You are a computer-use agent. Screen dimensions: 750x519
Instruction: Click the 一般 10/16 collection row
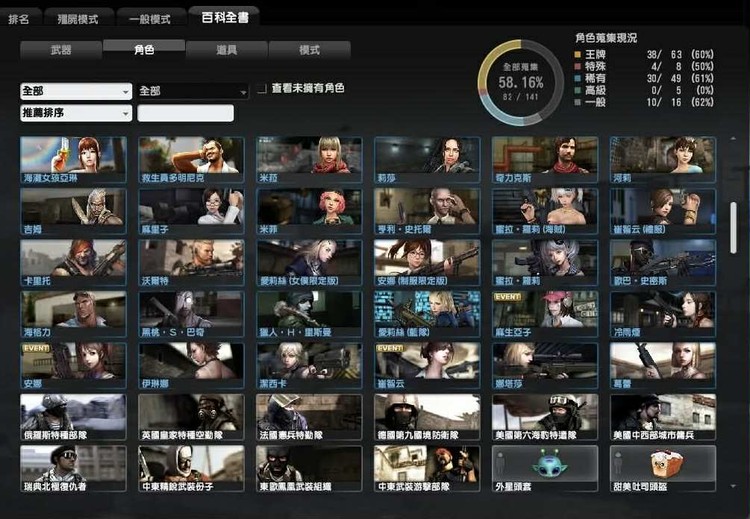coord(644,102)
